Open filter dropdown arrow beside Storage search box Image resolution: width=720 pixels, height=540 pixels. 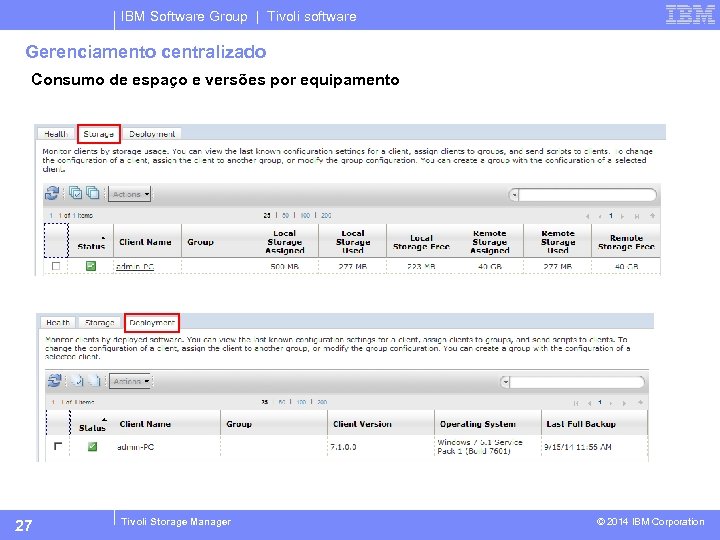point(514,195)
